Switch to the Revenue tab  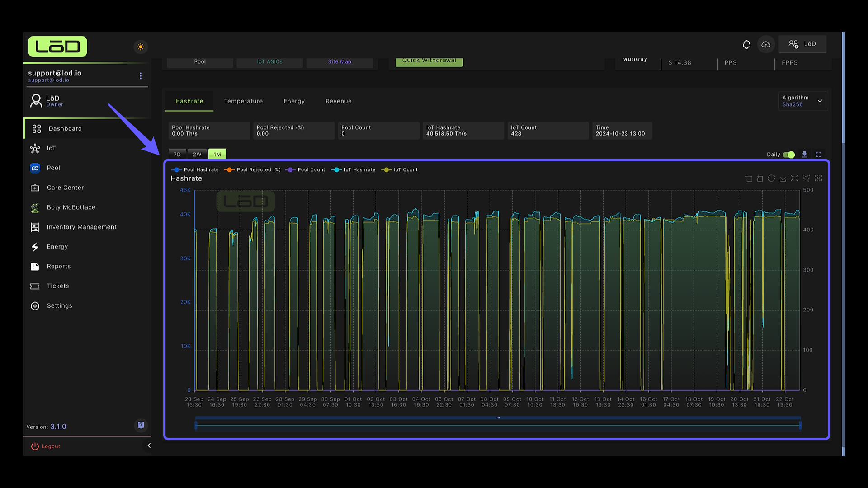[339, 101]
